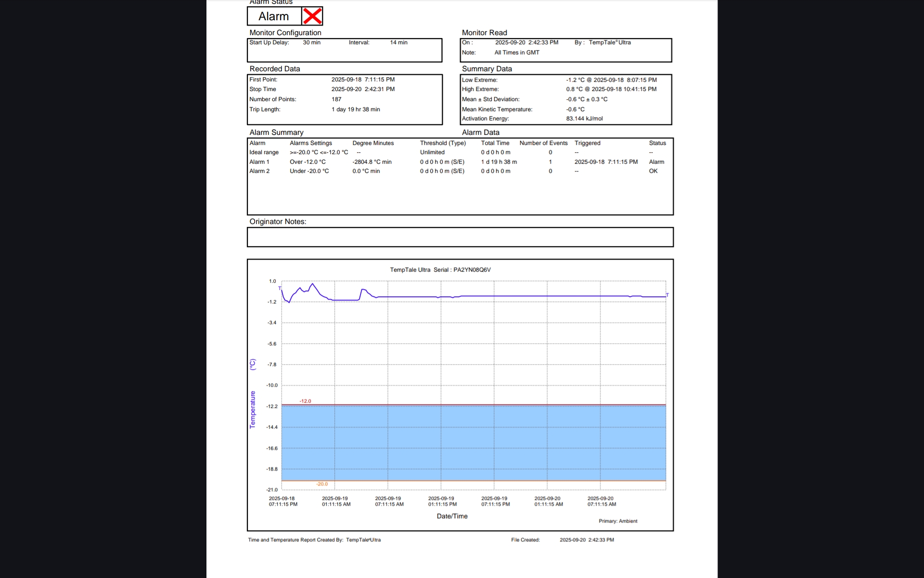Viewport: 924px width, 578px height.
Task: Click the Temperature y-axis label
Action: point(253,409)
